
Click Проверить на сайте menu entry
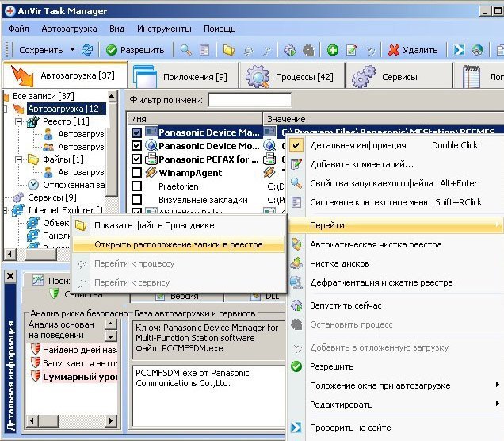point(395,428)
